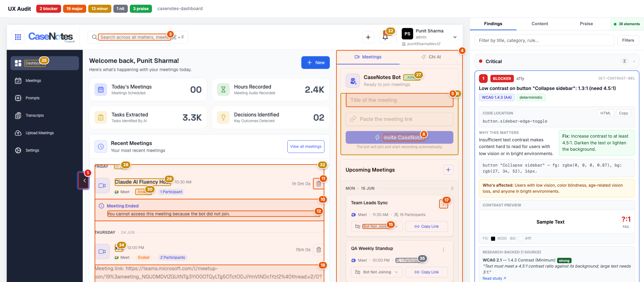The image size is (644, 282).
Task: Click the Copy button in Code Location
Action: click(x=623, y=113)
